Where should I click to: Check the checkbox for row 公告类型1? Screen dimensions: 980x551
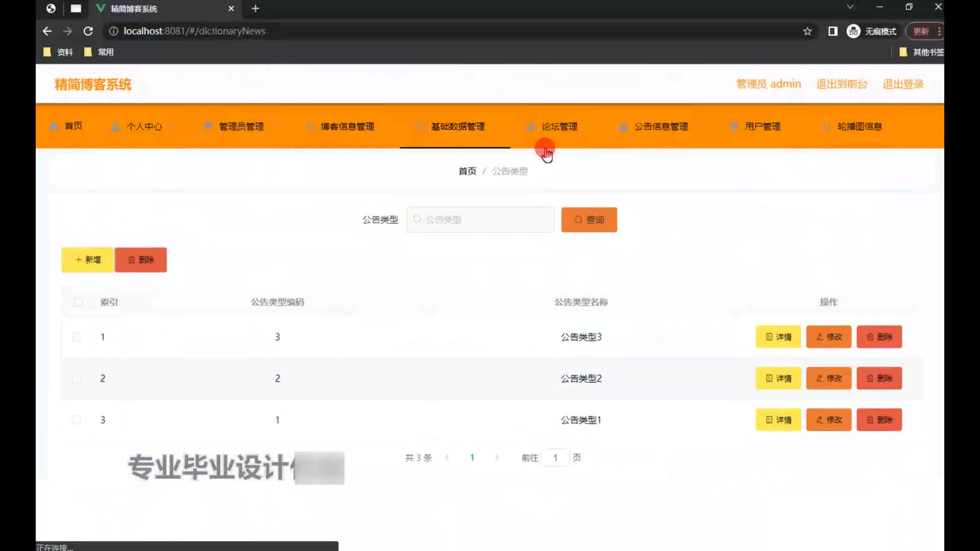[x=77, y=420]
